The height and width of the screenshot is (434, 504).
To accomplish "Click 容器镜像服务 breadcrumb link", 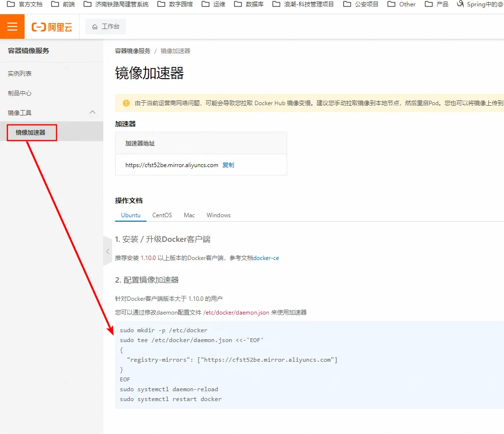I will 133,51.
